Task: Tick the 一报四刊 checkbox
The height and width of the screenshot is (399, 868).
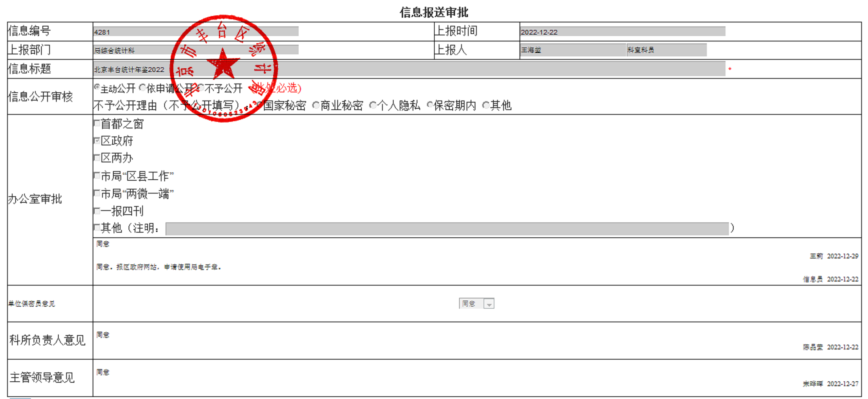Action: click(97, 211)
